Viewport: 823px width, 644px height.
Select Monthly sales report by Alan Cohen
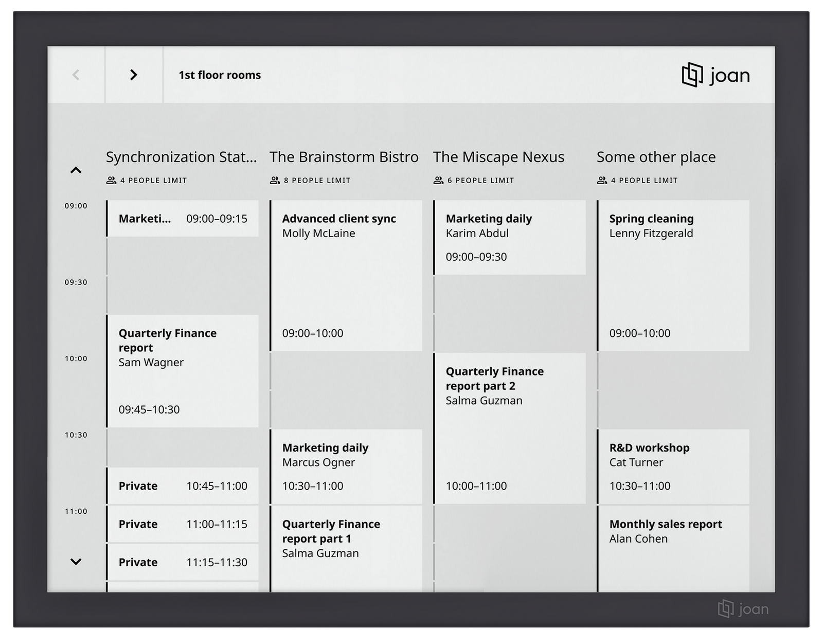pos(673,548)
